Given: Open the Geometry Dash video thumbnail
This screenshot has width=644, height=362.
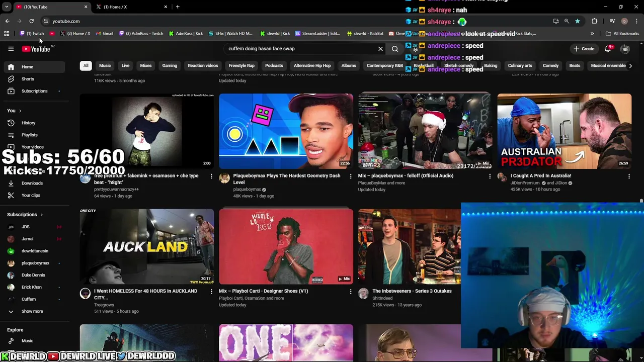Looking at the screenshot, I should point(286,131).
